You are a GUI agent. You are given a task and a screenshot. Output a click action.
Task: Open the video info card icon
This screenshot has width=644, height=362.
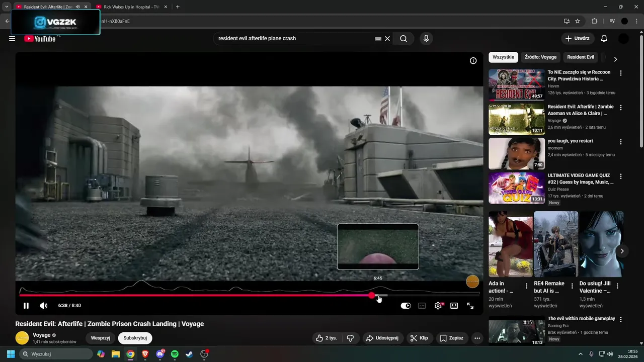pos(473,61)
